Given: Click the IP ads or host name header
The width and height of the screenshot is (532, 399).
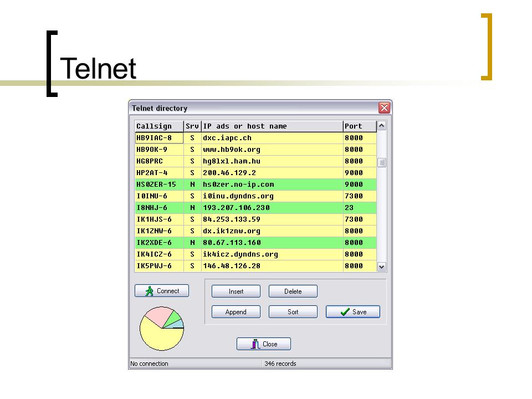Looking at the screenshot, I should click(272, 126).
